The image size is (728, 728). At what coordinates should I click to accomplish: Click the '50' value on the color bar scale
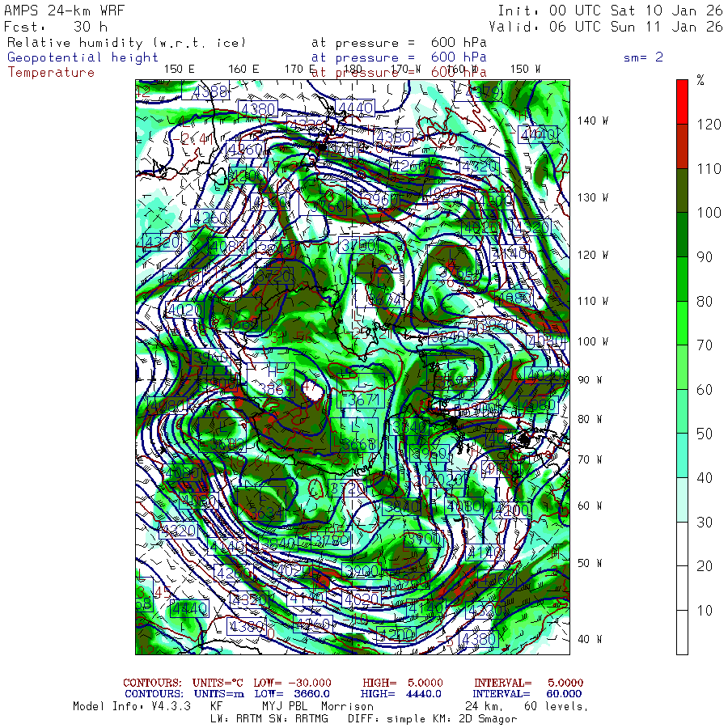click(705, 434)
